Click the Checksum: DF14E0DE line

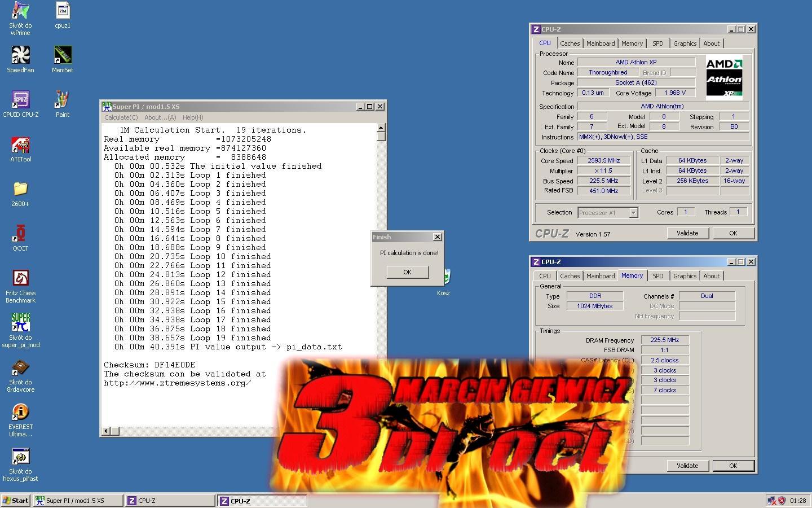pos(149,365)
